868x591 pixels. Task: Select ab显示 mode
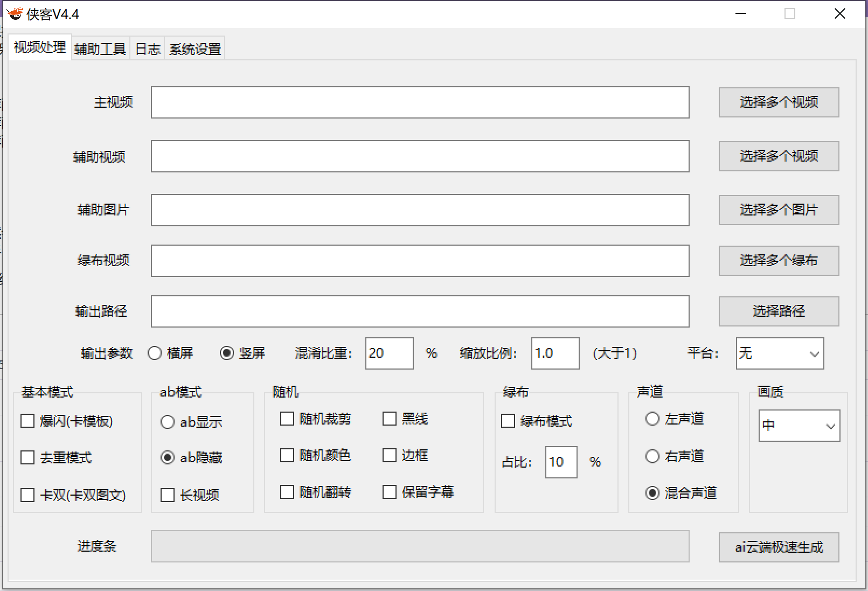[167, 422]
